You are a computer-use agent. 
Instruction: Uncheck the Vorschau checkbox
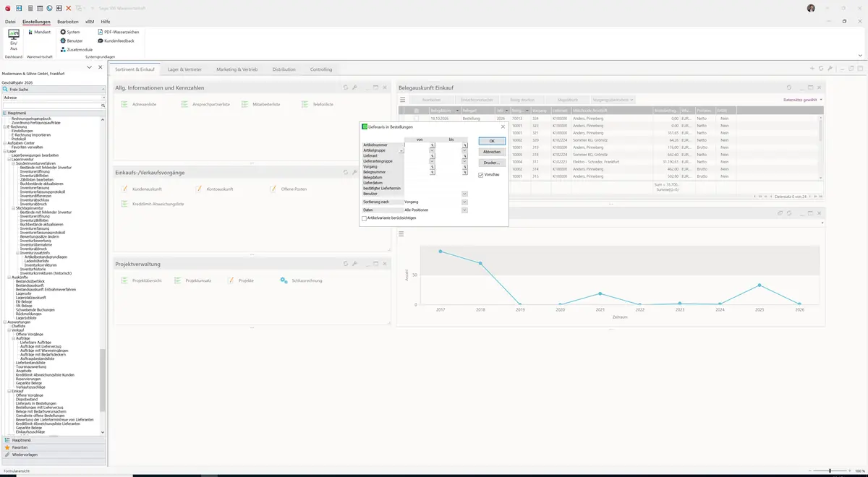click(481, 175)
